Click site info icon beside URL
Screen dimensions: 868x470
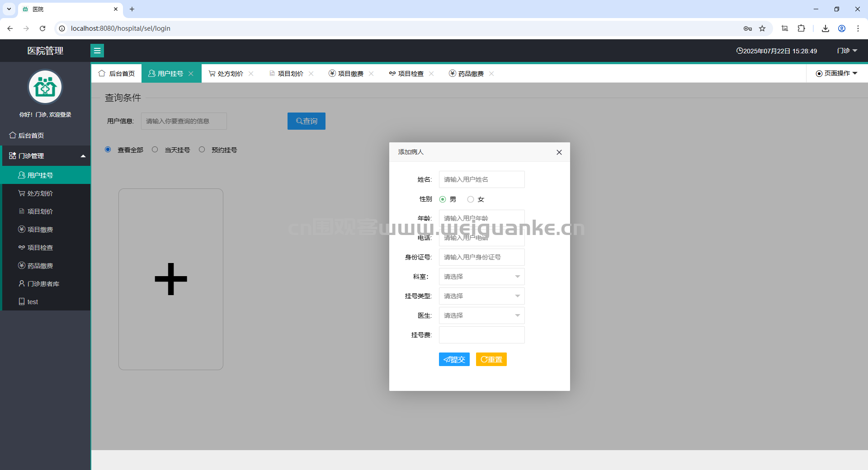tap(62, 28)
